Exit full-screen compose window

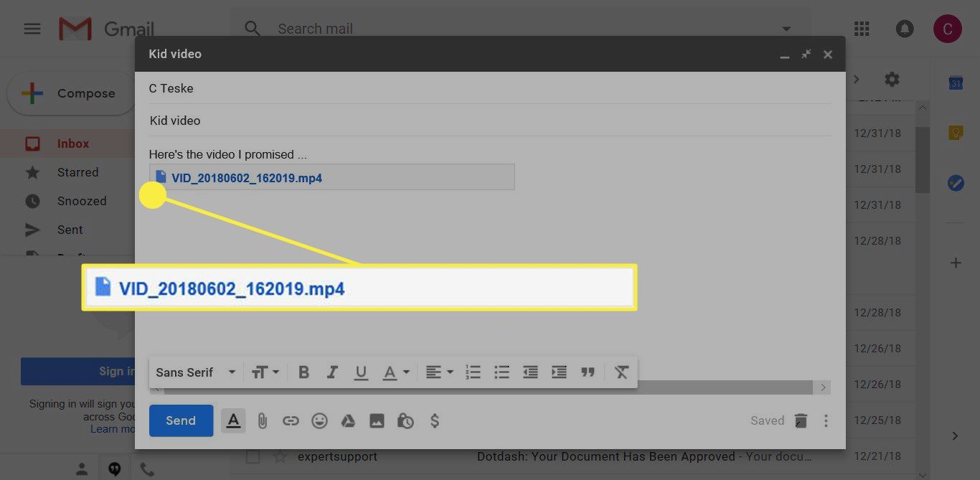click(806, 54)
